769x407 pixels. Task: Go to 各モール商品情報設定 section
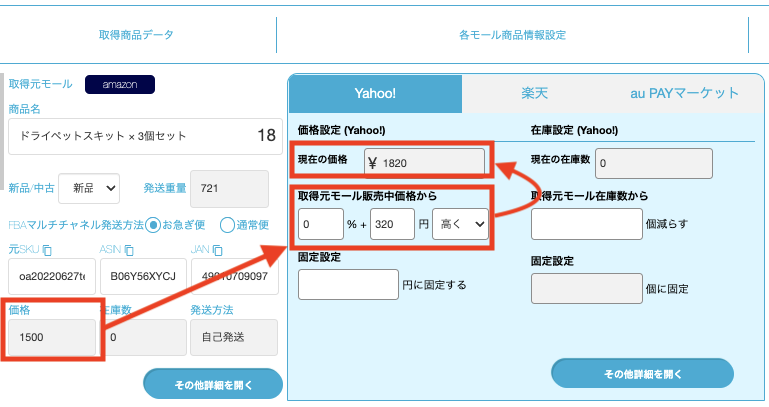point(512,35)
